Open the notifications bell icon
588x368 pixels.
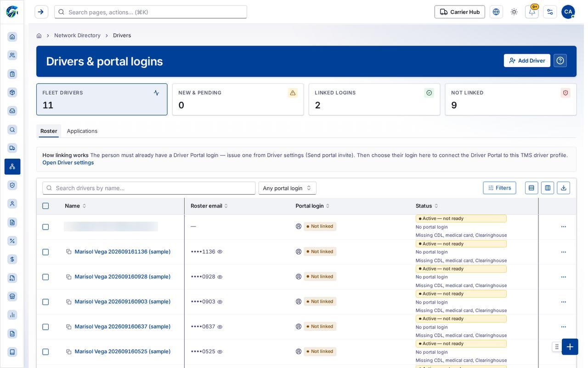[x=531, y=12]
